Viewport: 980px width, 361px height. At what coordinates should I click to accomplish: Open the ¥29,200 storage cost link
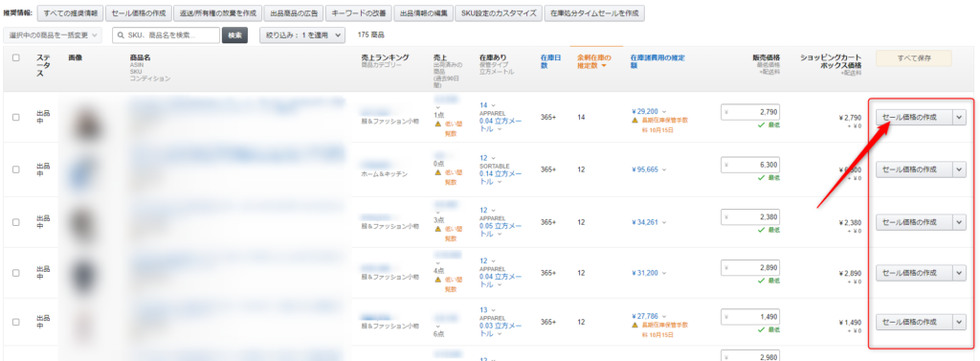646,110
